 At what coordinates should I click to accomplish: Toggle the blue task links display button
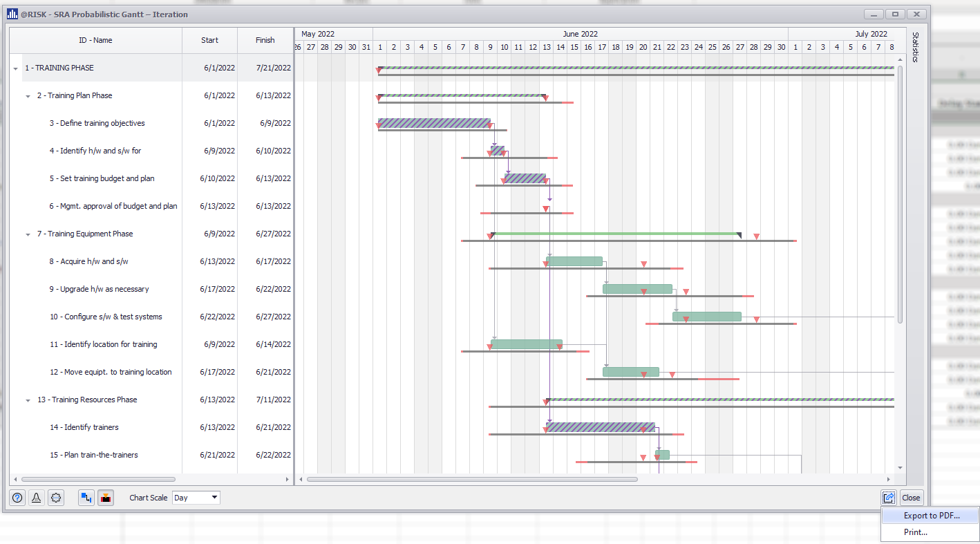tap(86, 498)
